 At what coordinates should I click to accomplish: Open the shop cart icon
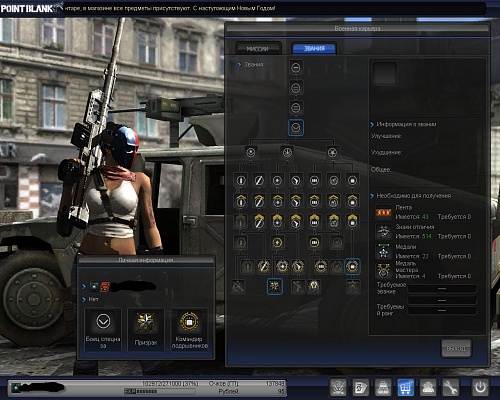(x=405, y=387)
